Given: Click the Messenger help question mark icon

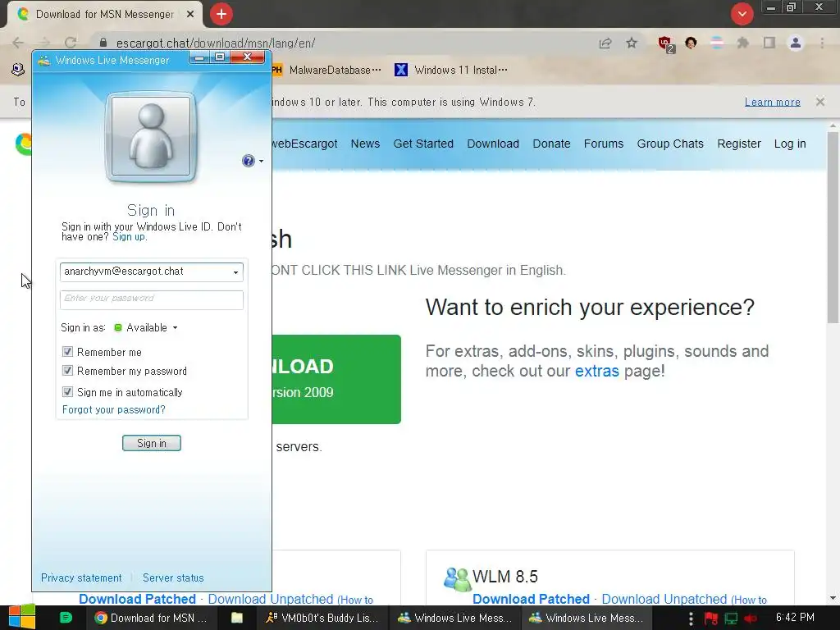Looking at the screenshot, I should [248, 161].
